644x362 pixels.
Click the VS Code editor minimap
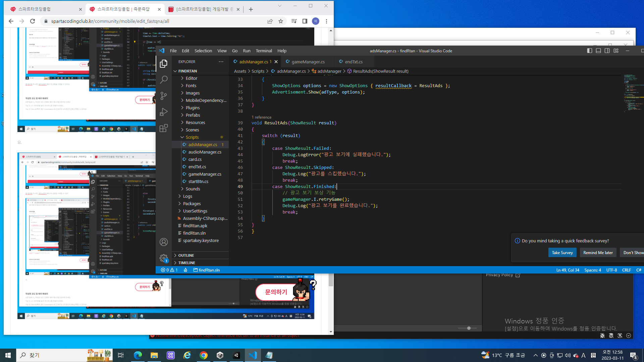pos(633,94)
